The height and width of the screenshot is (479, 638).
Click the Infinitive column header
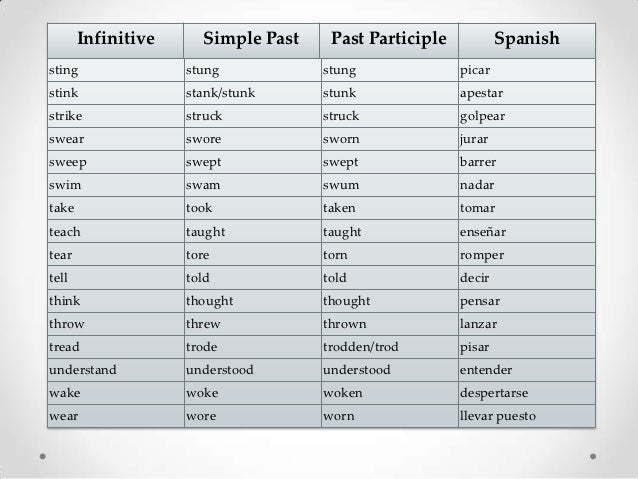(x=116, y=41)
